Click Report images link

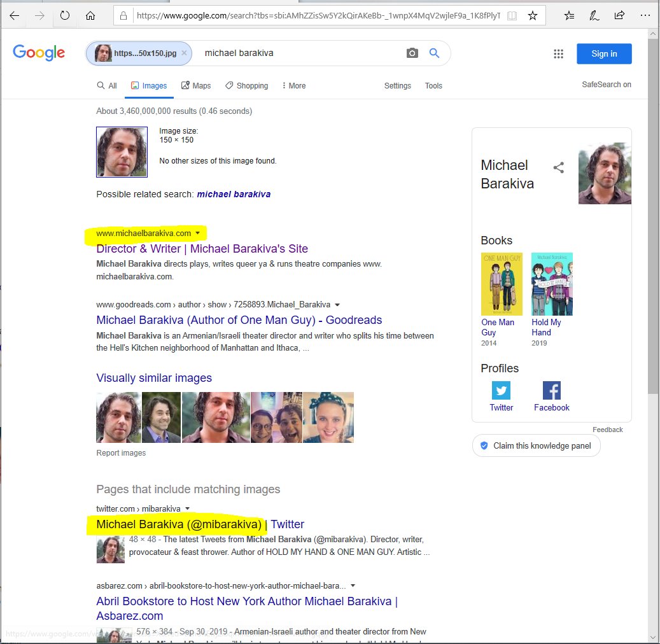[x=121, y=453]
